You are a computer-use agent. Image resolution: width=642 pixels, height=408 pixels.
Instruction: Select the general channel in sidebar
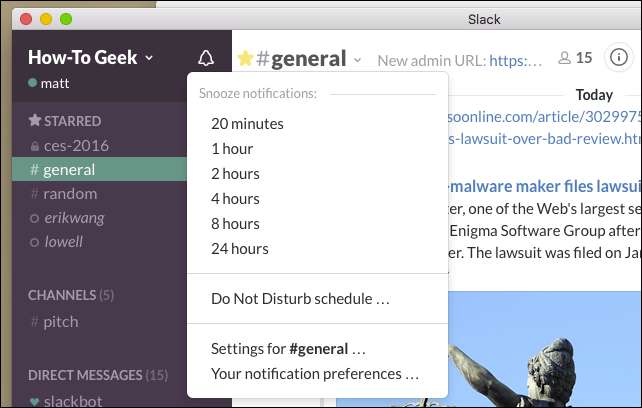[99, 169]
